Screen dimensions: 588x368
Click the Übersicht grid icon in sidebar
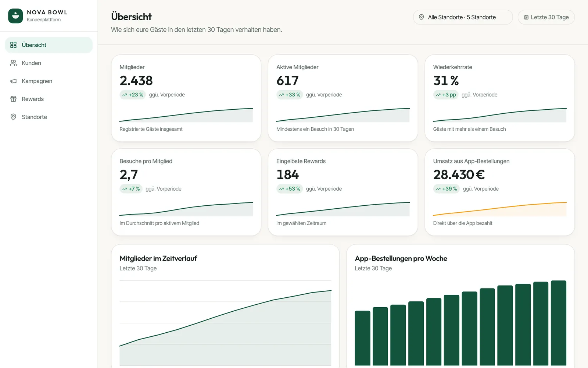coord(14,45)
